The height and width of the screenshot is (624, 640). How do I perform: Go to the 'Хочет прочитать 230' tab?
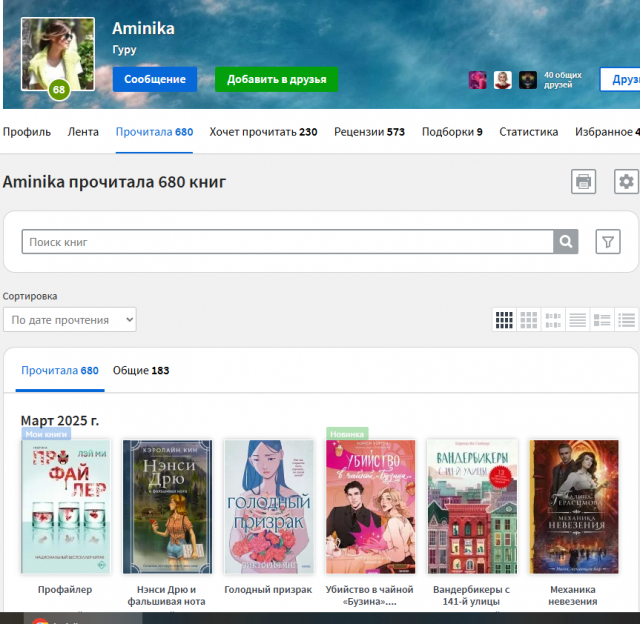(x=263, y=132)
